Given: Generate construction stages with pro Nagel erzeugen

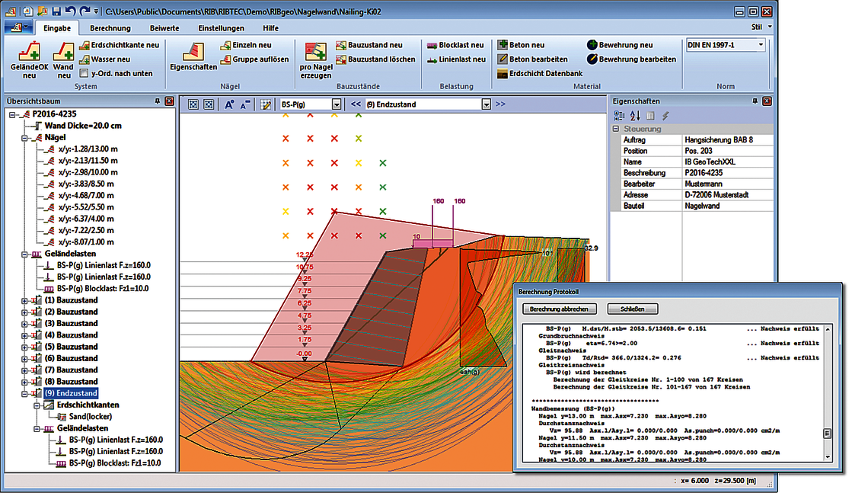Looking at the screenshot, I should point(315,60).
